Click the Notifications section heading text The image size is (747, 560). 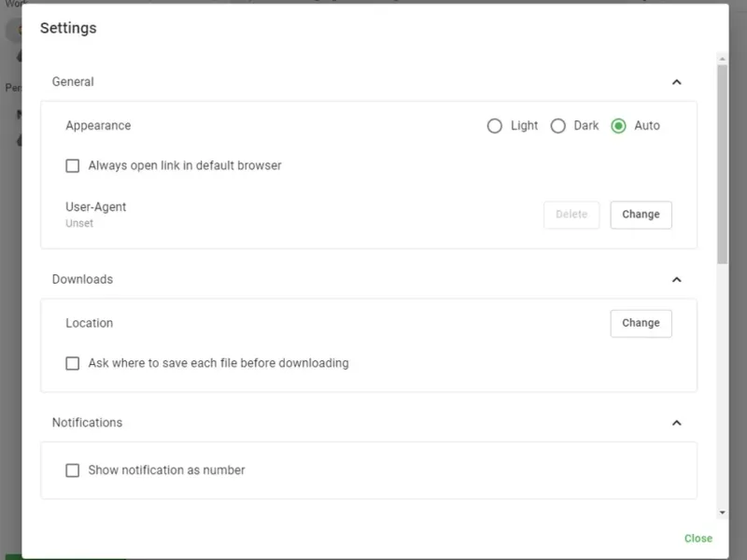tap(87, 423)
